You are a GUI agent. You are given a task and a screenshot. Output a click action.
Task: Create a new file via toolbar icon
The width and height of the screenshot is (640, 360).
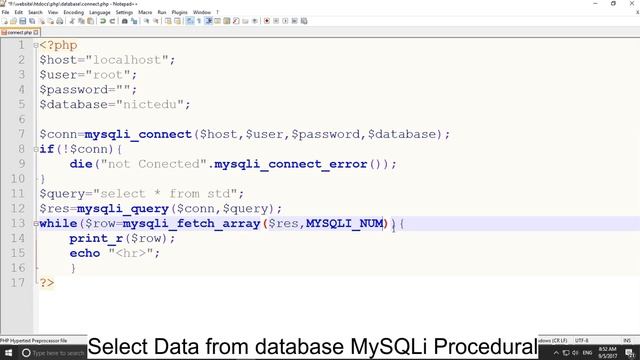4,21
